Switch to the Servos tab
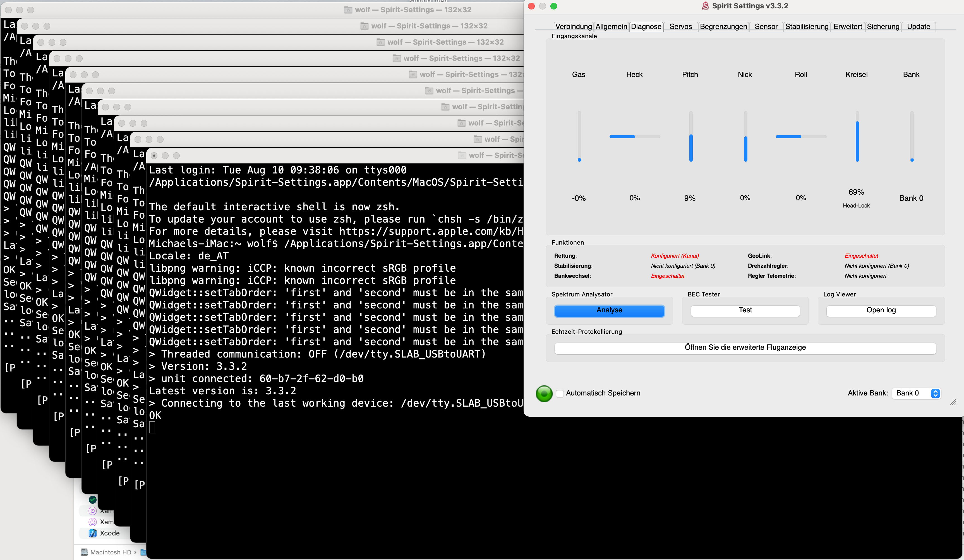The width and height of the screenshot is (964, 560). click(x=680, y=26)
